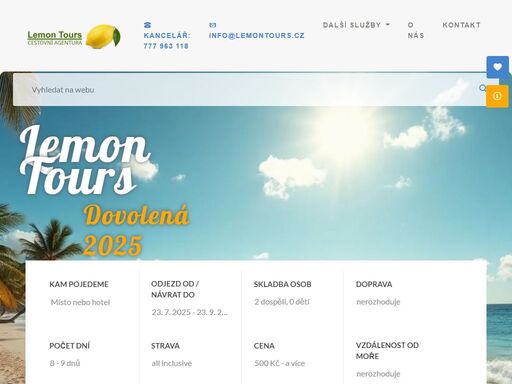The width and height of the screenshot is (512, 384).
Task: Click the Kam pojedeme label
Action: [79, 284]
